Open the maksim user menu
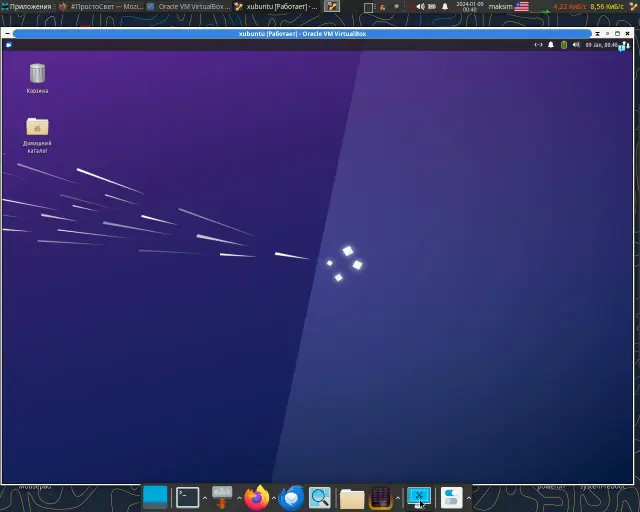Image resolution: width=640 pixels, height=512 pixels. [x=500, y=7]
